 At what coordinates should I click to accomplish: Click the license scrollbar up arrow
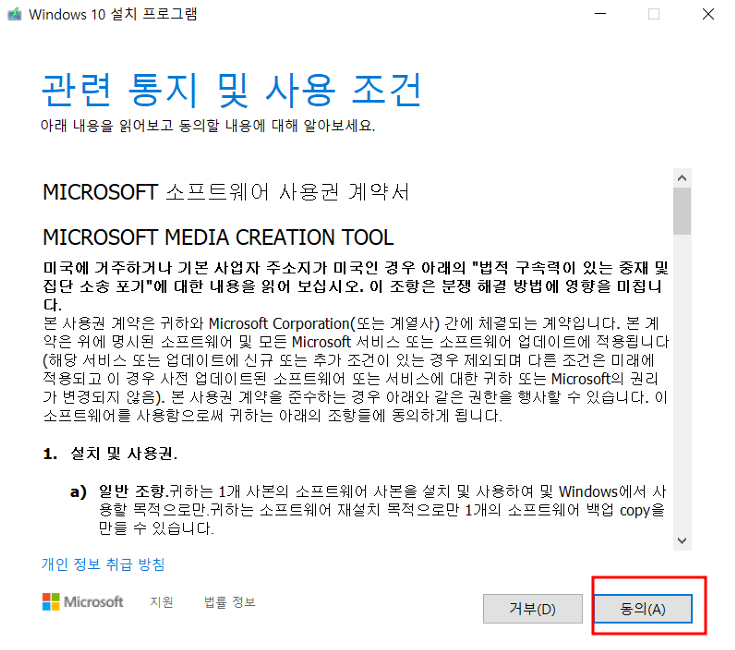(682, 178)
